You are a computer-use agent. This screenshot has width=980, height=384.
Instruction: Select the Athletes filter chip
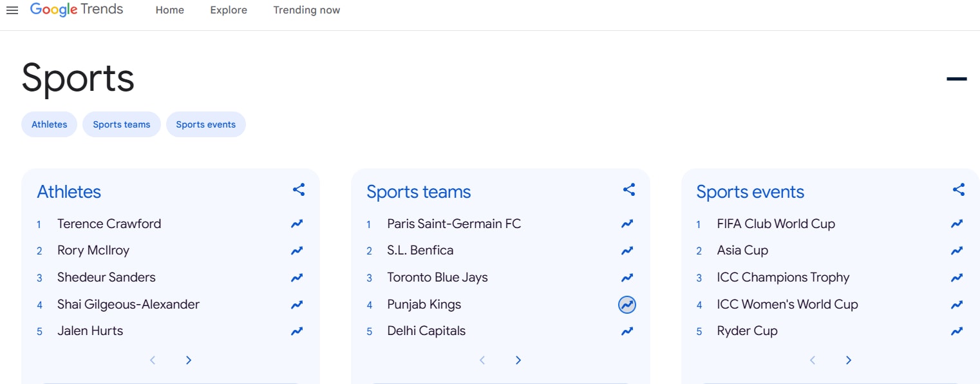[50, 124]
